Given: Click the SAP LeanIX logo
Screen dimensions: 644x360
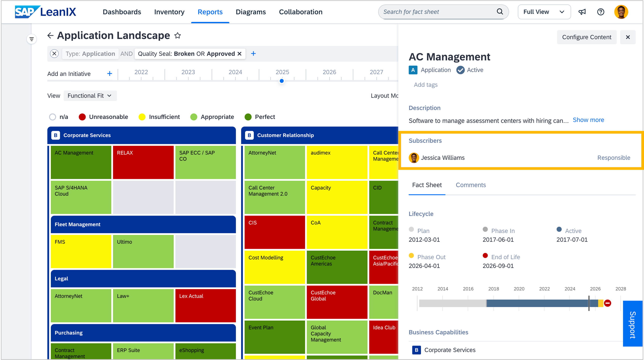Looking at the screenshot, I should point(45,12).
